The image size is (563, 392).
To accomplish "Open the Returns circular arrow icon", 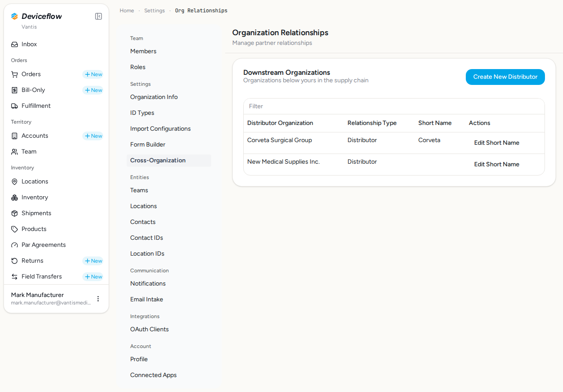I will click(15, 261).
